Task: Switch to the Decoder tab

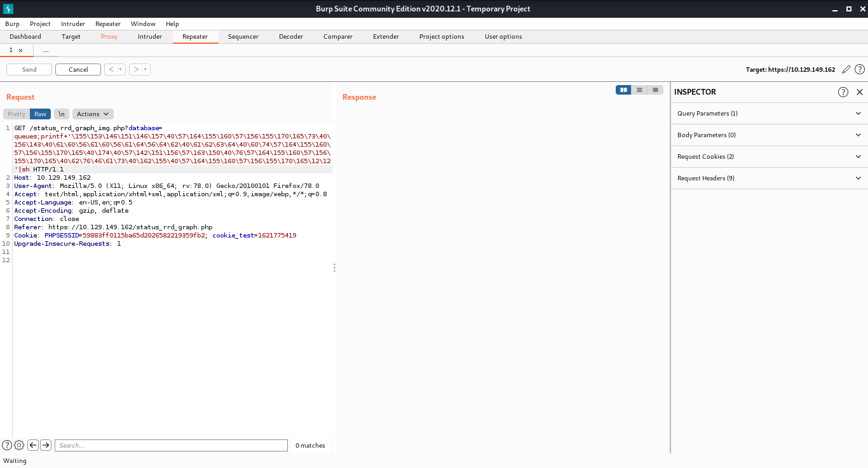Action: [291, 37]
